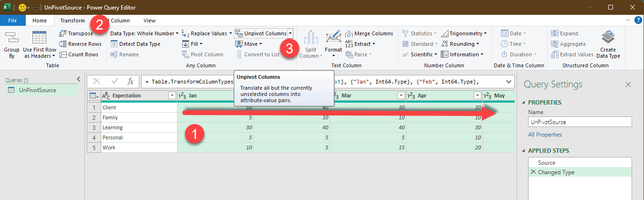Open the Fill dropdown

(193, 44)
